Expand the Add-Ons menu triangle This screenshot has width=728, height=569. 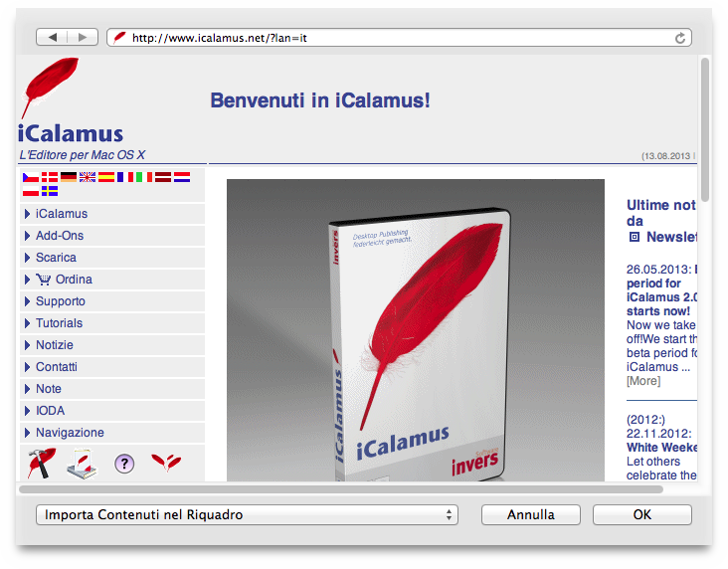point(28,236)
